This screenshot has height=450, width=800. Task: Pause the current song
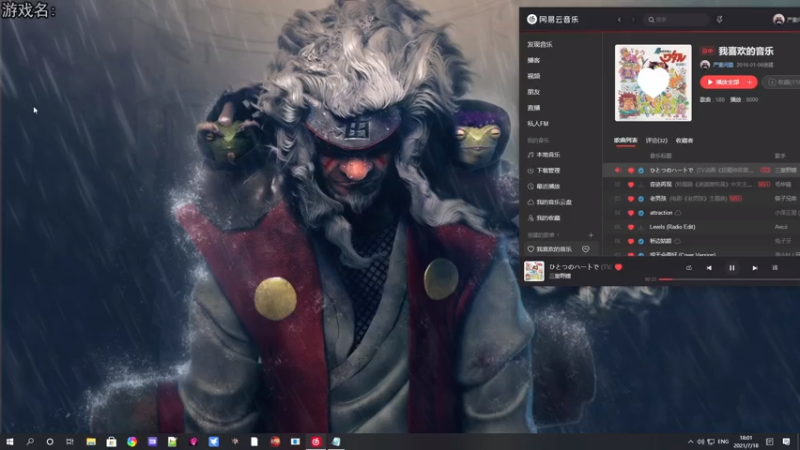click(x=732, y=268)
